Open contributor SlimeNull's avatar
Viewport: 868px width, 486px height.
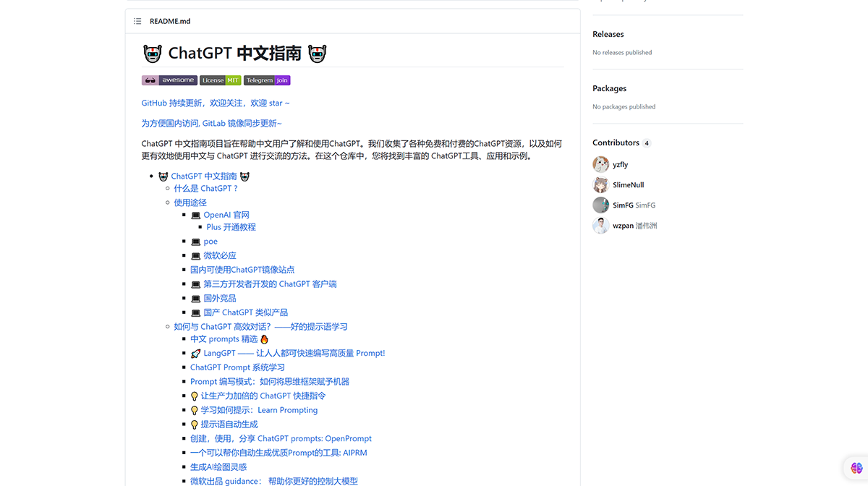(x=600, y=184)
